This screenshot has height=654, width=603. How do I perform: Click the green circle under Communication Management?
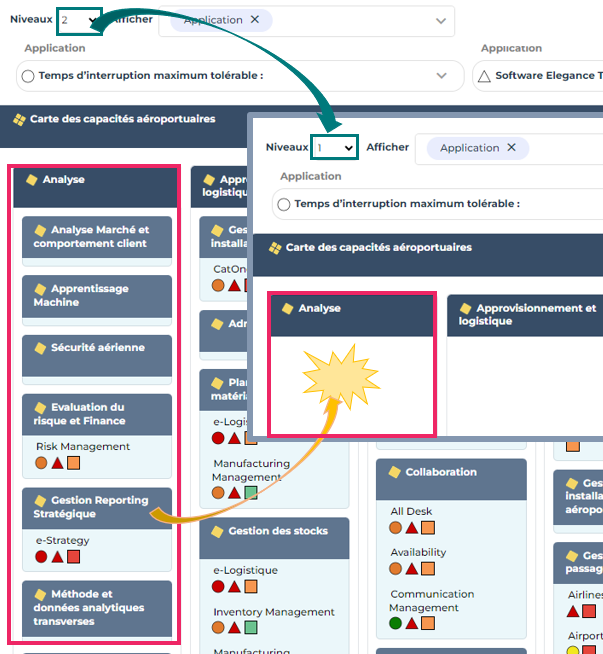pyautogui.click(x=396, y=623)
